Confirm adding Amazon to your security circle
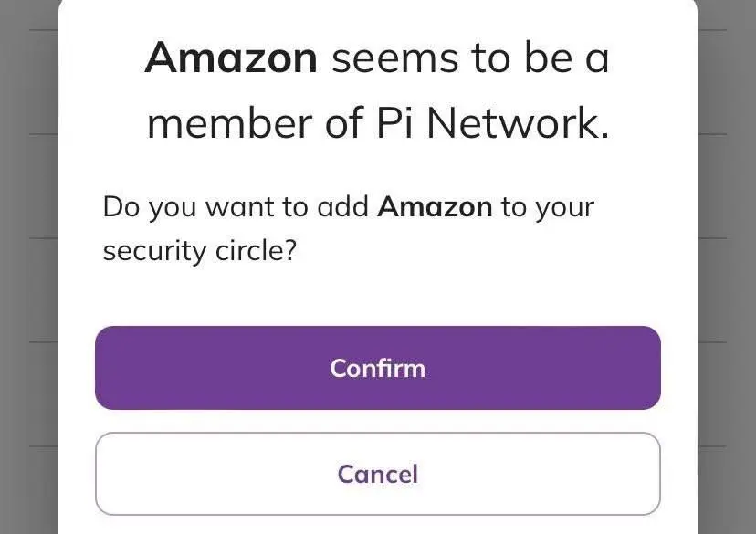This screenshot has width=756, height=534. click(x=377, y=367)
